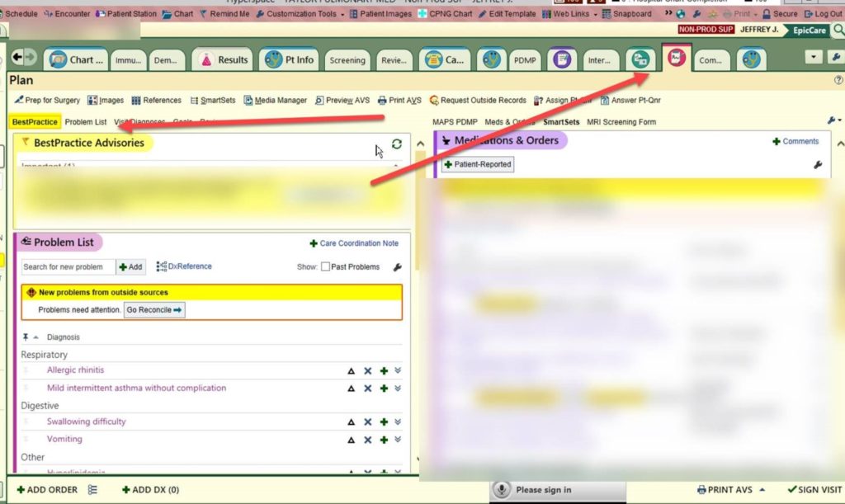The image size is (845, 504).
Task: Click the Prep for Surgery icon
Action: point(18,101)
